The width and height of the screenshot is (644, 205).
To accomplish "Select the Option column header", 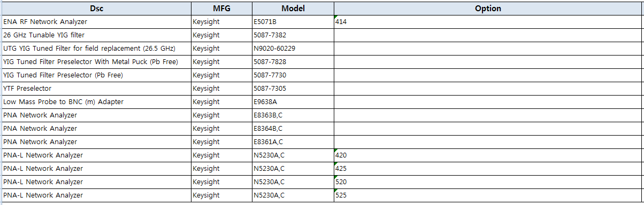I will 488,9.
